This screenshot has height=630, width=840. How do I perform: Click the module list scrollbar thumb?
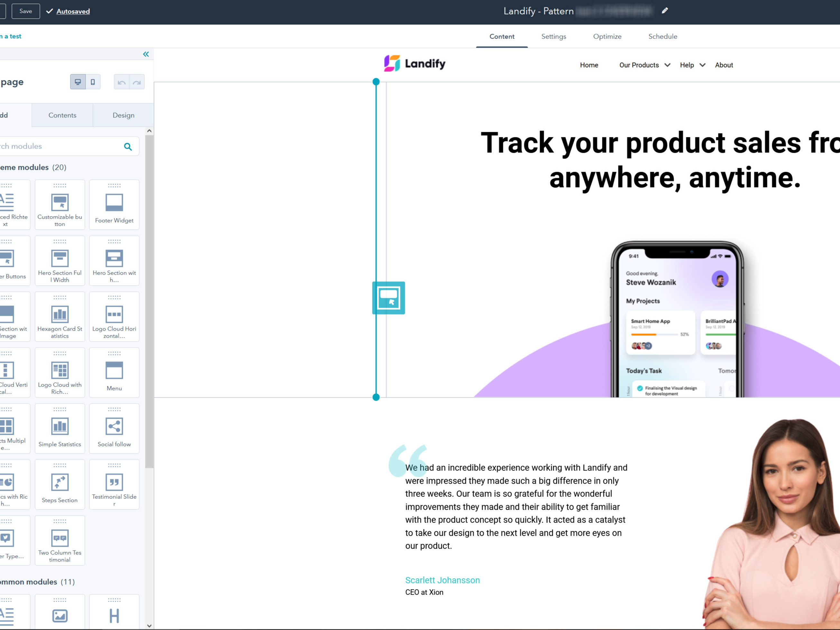149,302
